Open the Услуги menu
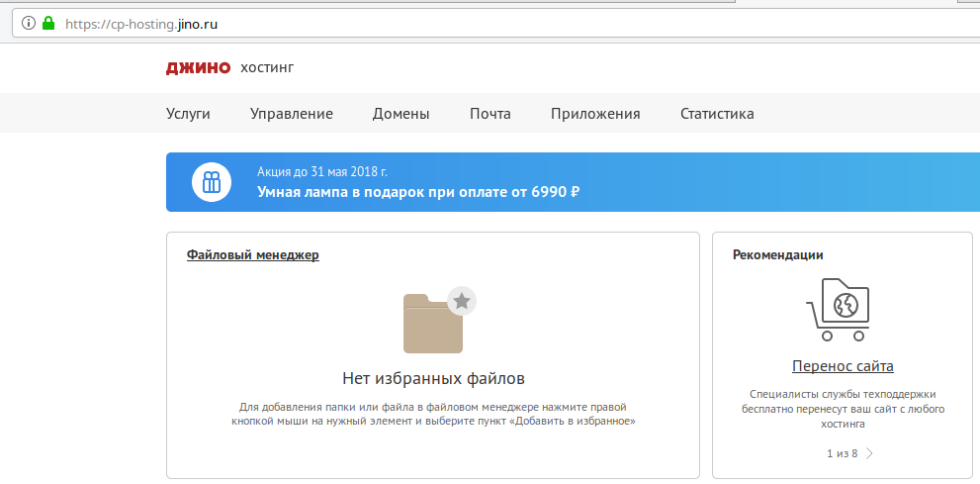Screen dimensions: 980x484 point(188,114)
